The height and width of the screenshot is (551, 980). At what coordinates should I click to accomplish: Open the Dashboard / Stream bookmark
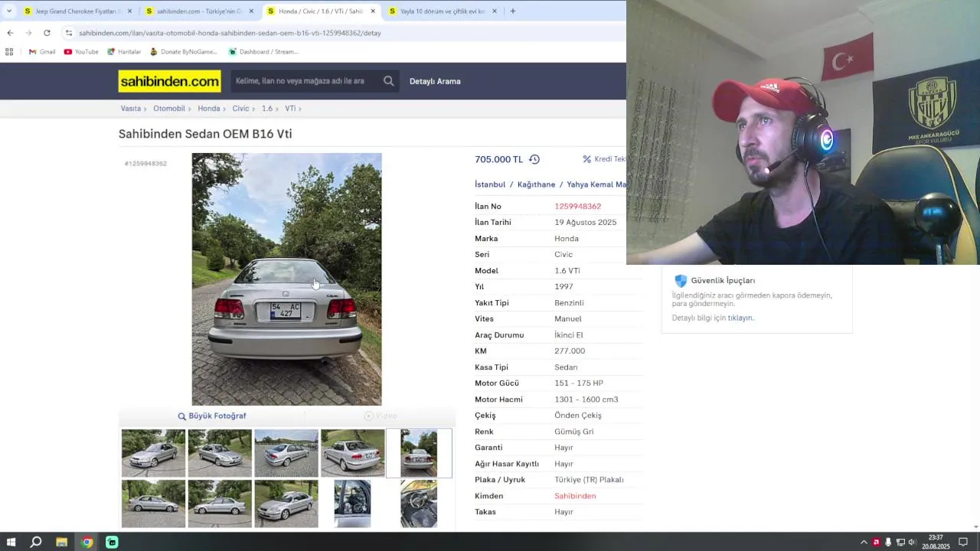pos(263,52)
